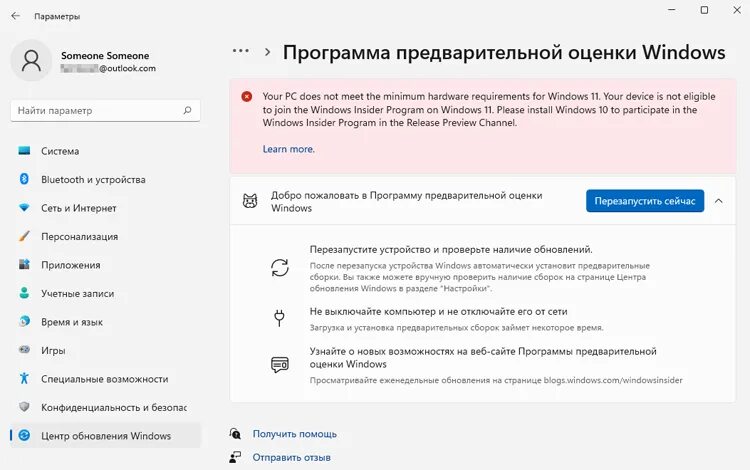Click the Получить помощь help icon
The height and width of the screenshot is (470, 750).
coord(235,434)
